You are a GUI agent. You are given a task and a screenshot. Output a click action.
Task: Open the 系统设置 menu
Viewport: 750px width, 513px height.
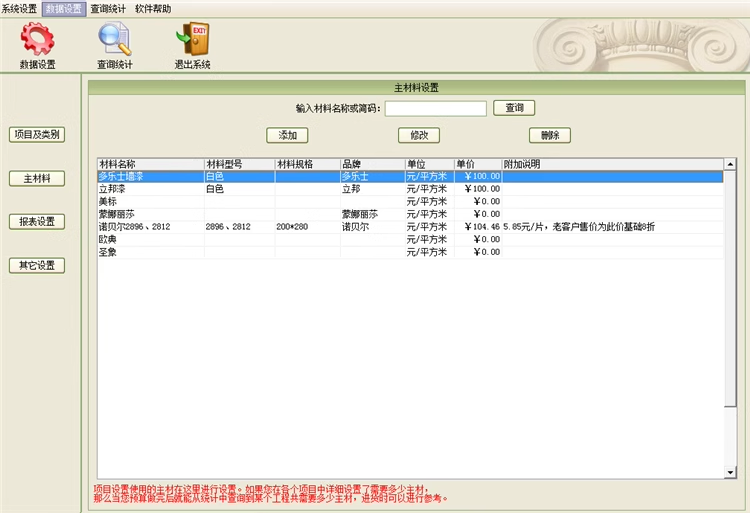pos(19,9)
